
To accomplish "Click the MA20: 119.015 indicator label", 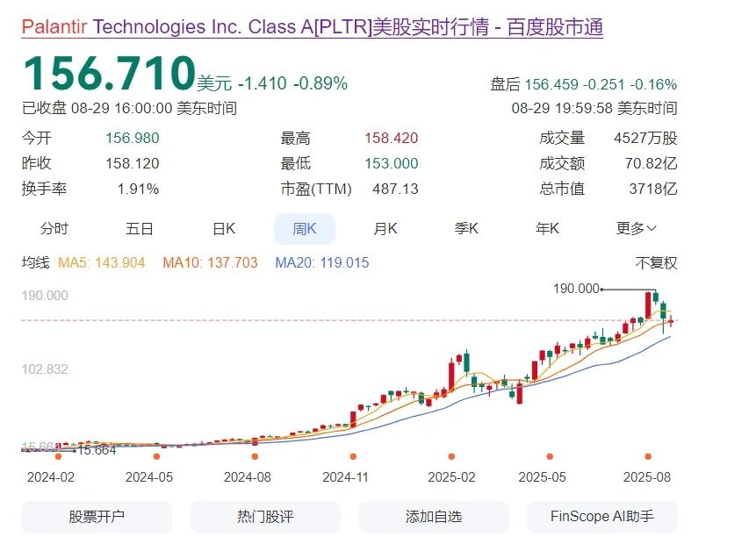I will click(x=321, y=262).
